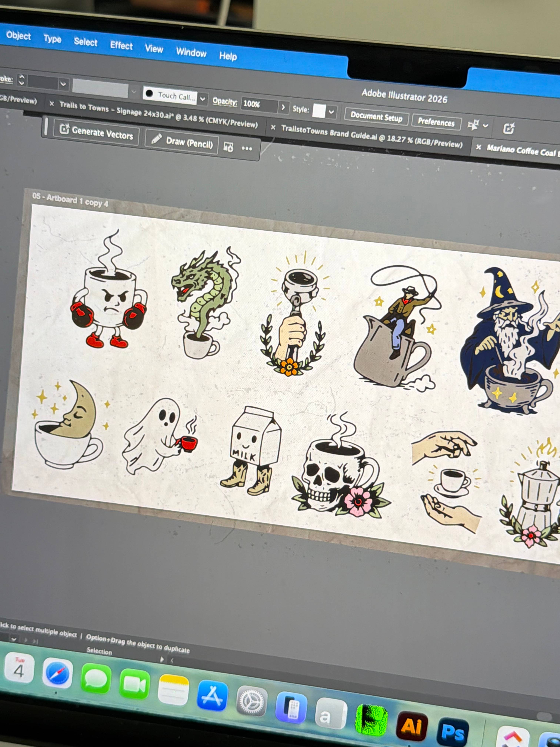This screenshot has height=747, width=560.
Task: Open System Settings from the Dock
Action: click(x=251, y=701)
